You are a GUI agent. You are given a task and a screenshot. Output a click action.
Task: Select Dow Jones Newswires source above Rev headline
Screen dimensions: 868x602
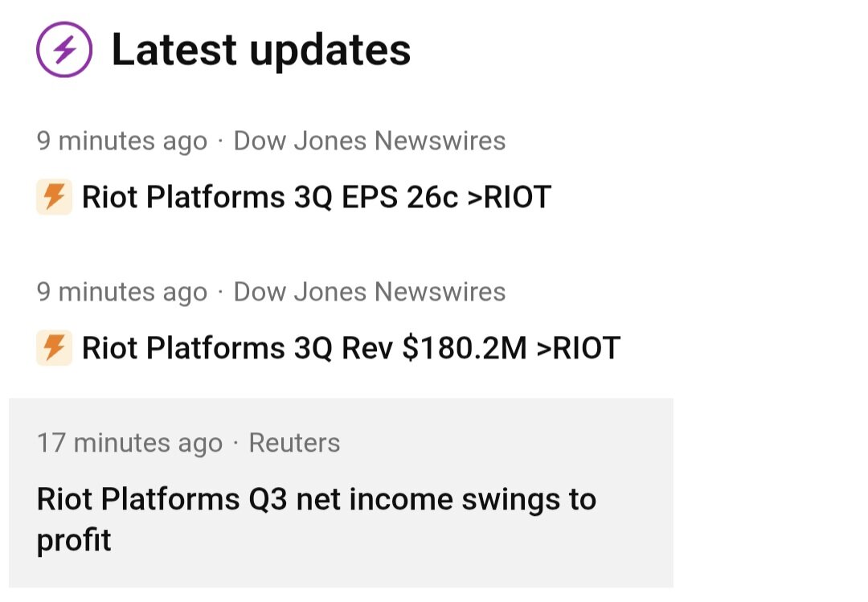point(369,292)
